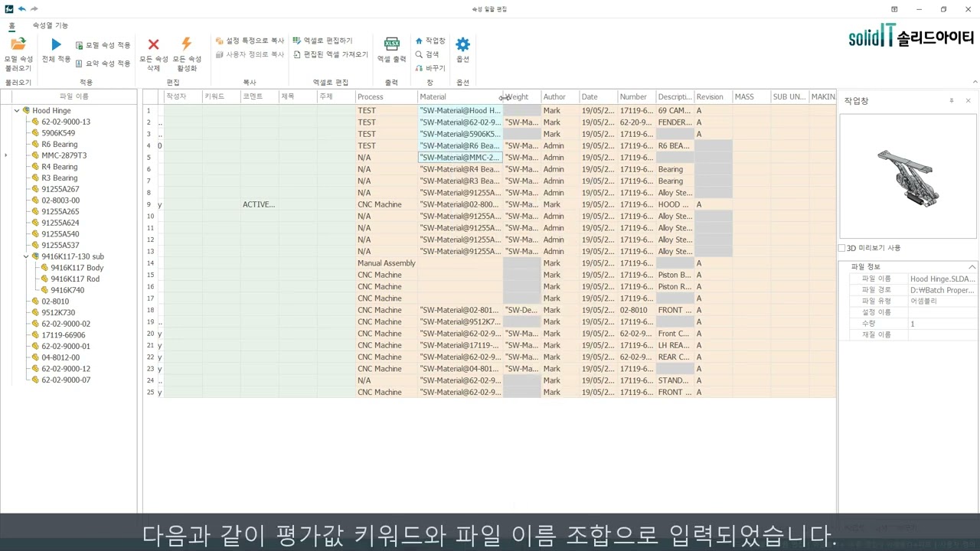The image size is (980, 551).
Task: Open 검색 search tool
Action: (427, 54)
